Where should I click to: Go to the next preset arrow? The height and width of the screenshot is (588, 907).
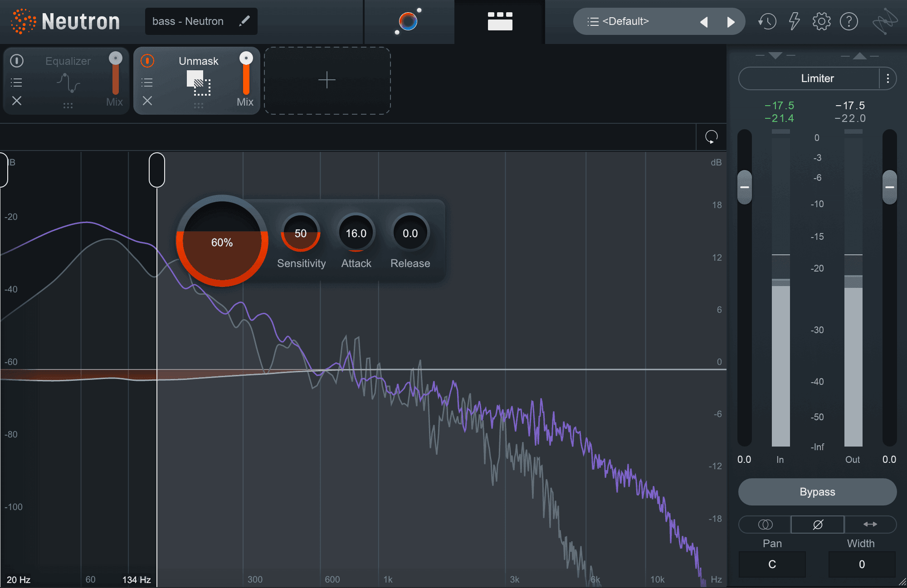click(x=730, y=22)
